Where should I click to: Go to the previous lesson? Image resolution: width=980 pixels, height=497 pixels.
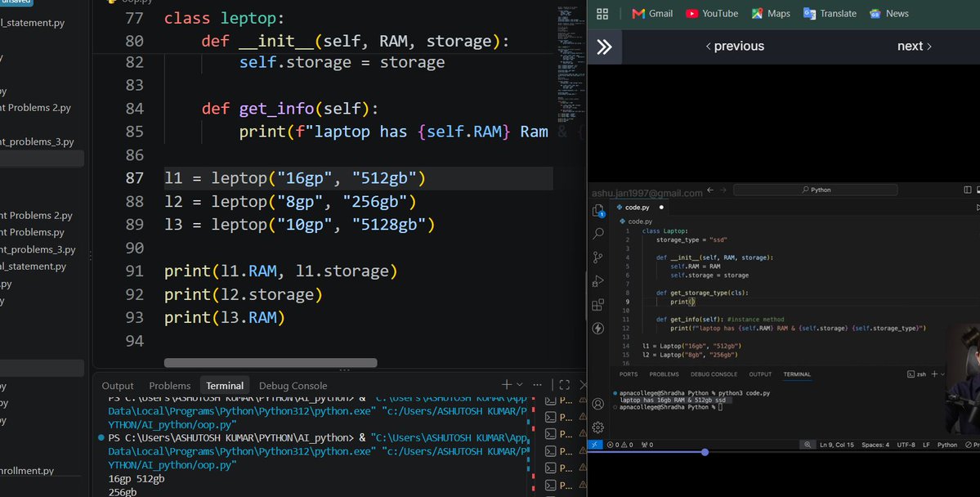[735, 47]
